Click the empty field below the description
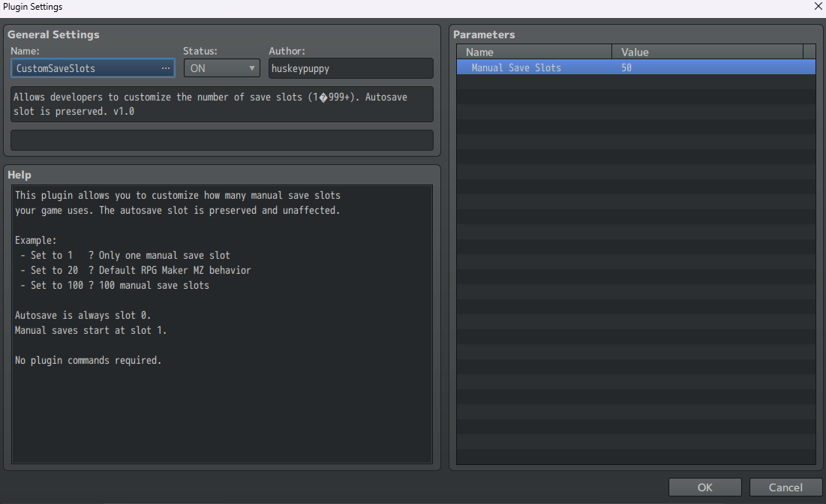Image resolution: width=826 pixels, height=504 pixels. [222, 140]
